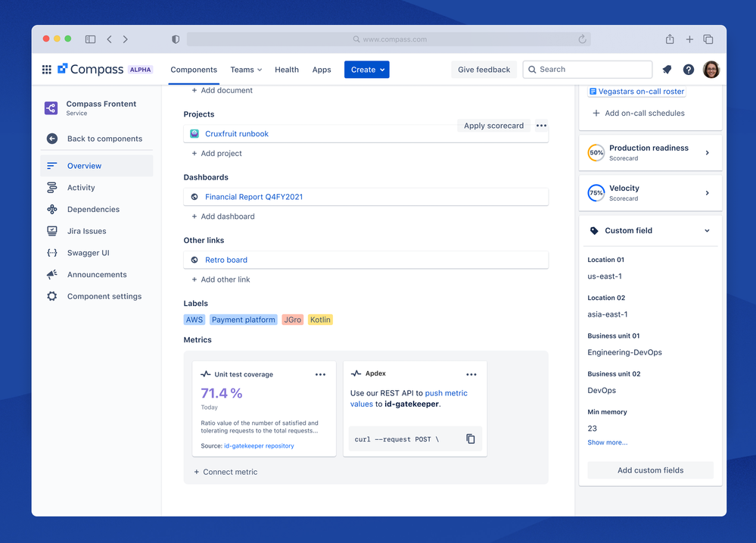Viewport: 756px width, 543px height.
Task: Go to the Apps tab
Action: coord(322,70)
